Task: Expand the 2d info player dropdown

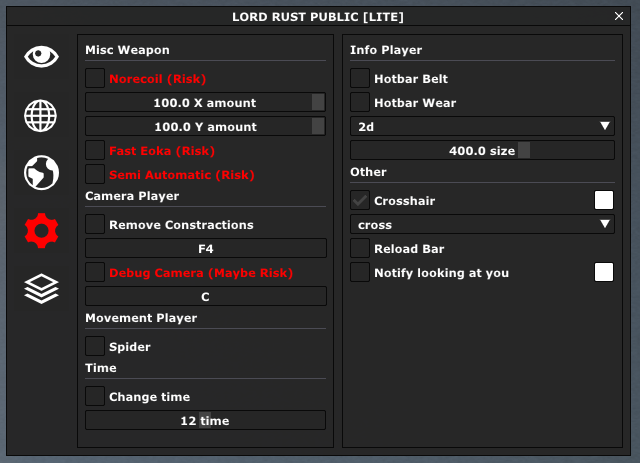Action: click(x=482, y=126)
